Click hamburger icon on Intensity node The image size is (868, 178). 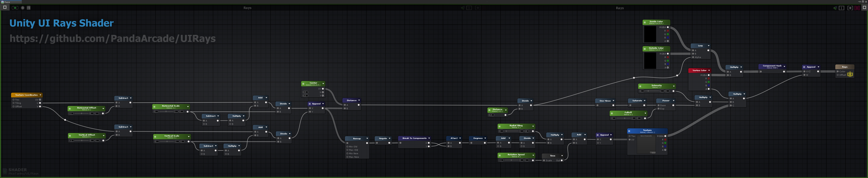pyautogui.click(x=640, y=86)
